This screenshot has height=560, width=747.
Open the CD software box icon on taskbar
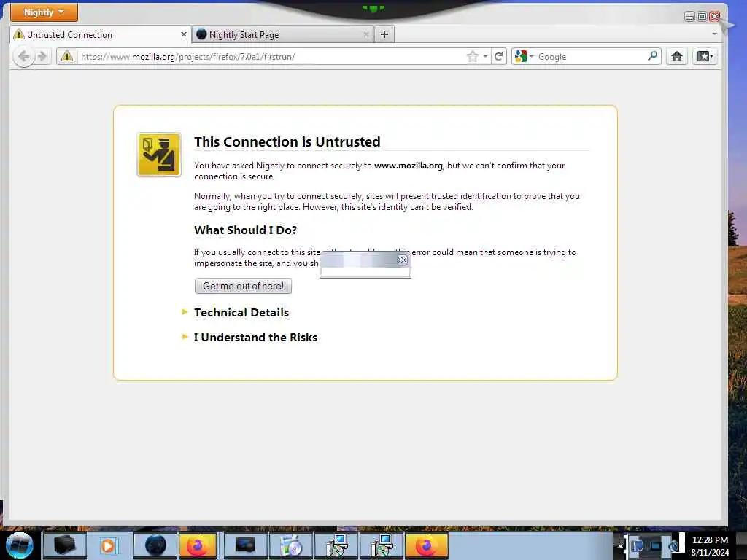(290, 545)
